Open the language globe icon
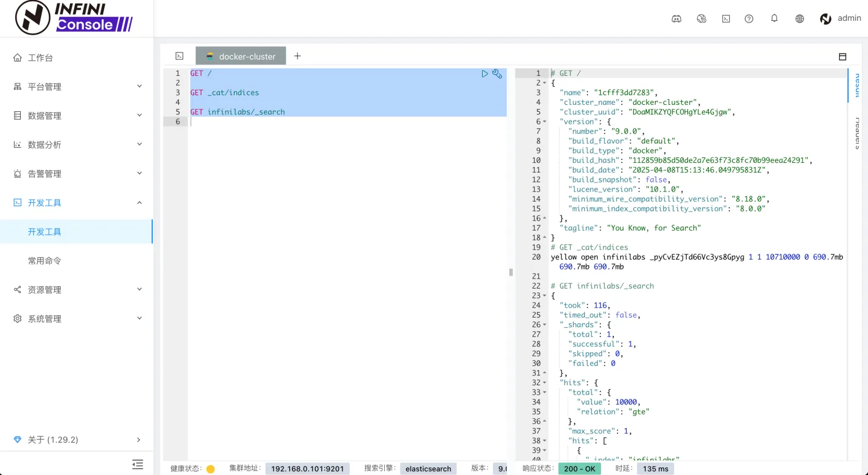 click(x=800, y=19)
